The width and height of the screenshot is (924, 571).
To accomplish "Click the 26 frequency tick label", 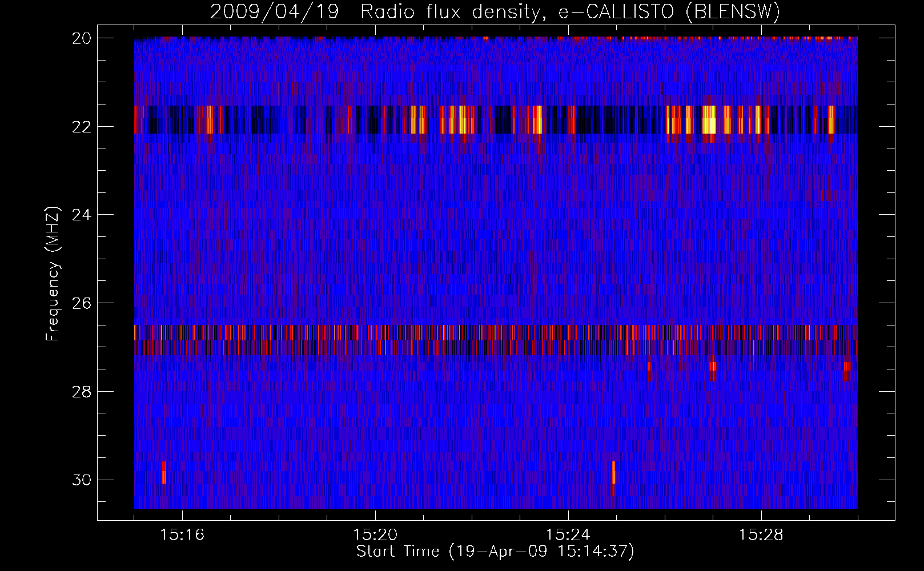I will pyautogui.click(x=82, y=303).
